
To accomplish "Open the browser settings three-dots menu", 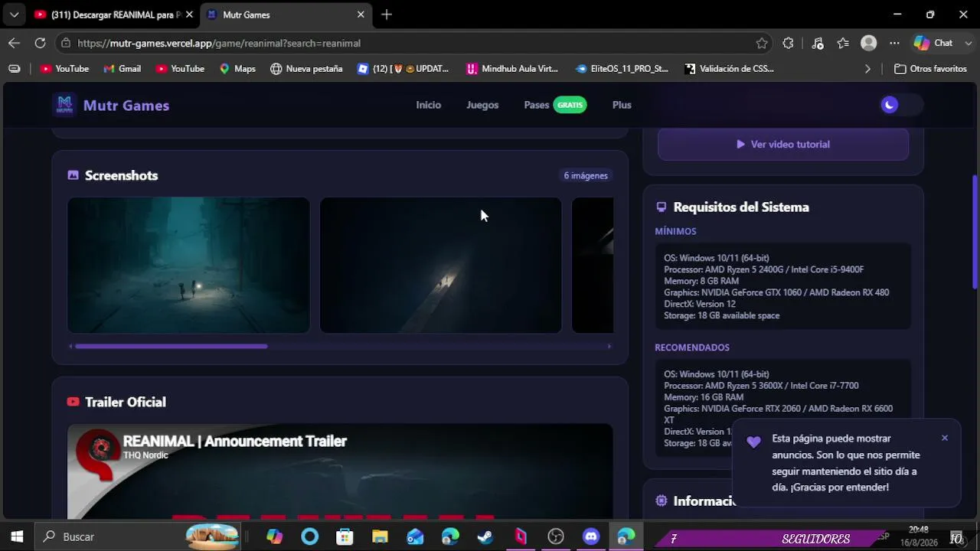I will (894, 43).
